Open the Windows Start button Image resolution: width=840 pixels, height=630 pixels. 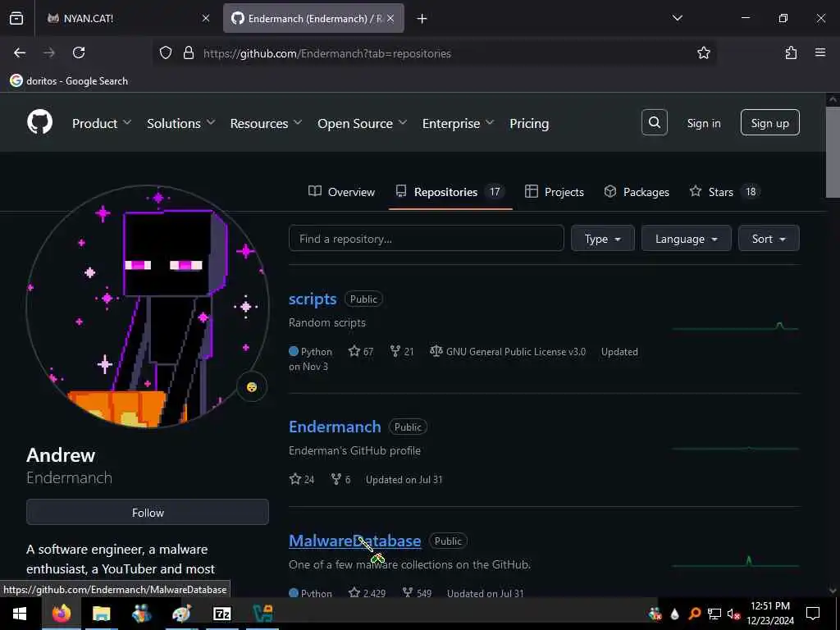coord(20,614)
